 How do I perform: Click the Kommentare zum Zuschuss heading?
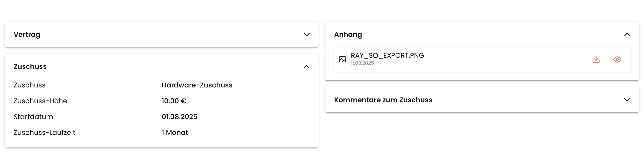[383, 100]
